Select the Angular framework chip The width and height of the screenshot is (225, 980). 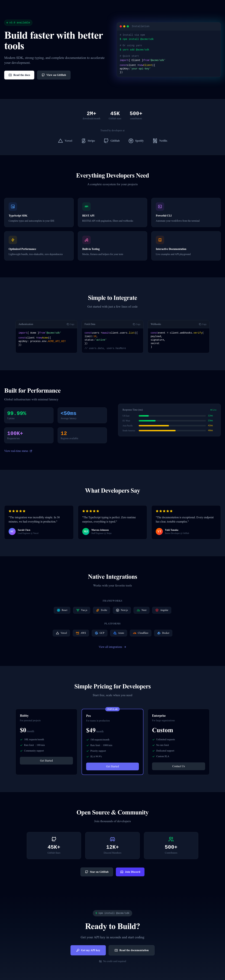(162, 610)
